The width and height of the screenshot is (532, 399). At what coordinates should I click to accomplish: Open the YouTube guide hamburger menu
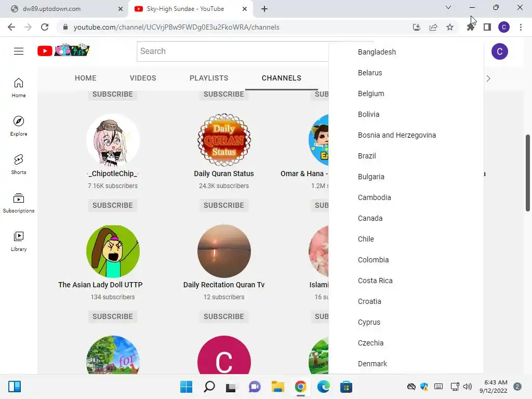19,51
